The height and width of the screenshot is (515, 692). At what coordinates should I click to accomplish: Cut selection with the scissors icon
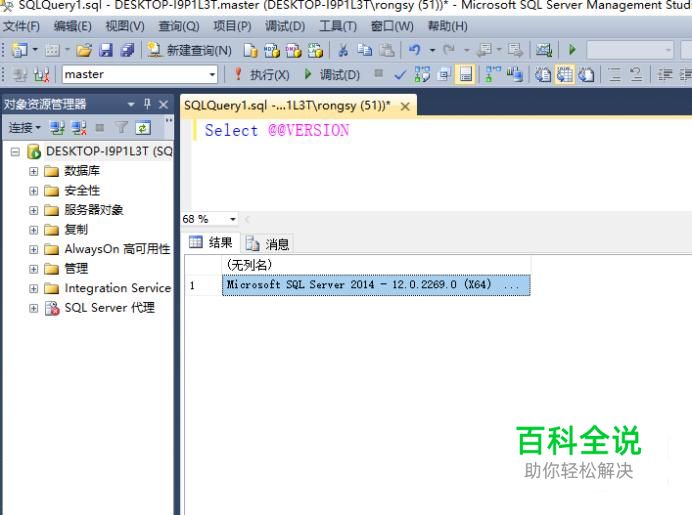(x=343, y=50)
